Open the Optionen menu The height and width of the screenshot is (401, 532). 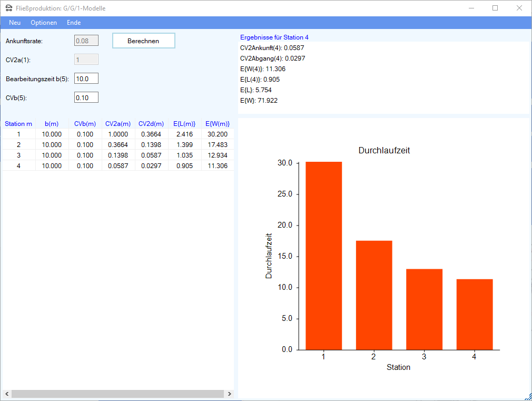(x=44, y=23)
